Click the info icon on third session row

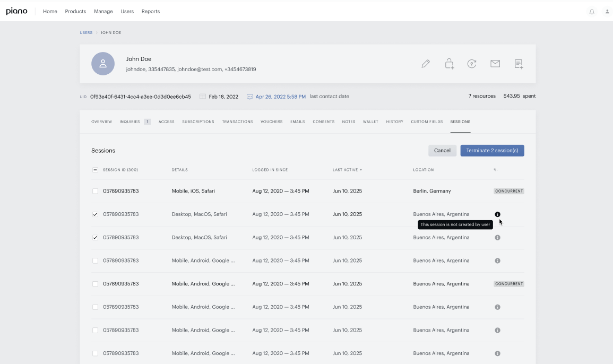pos(497,237)
